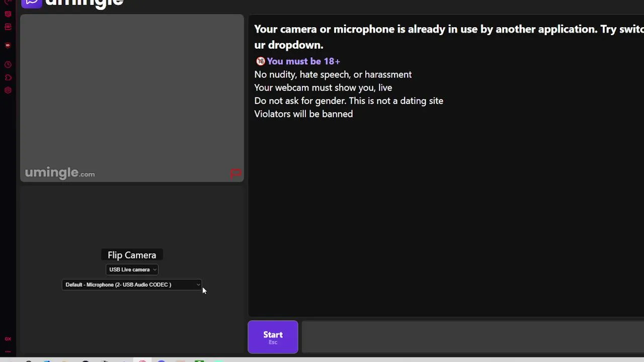Viewport: 644px width, 362px height.
Task: Click "Your webcam must show you, live" line
Action: 323,87
